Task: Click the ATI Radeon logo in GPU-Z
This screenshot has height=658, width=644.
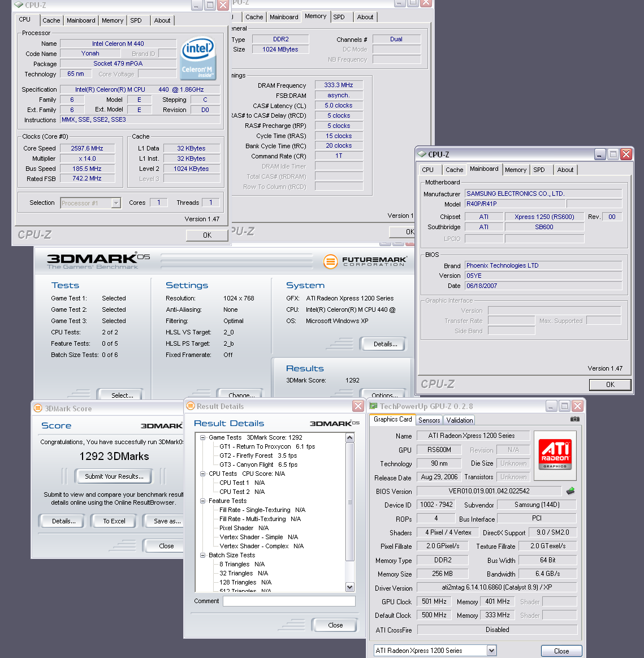Action: point(555,455)
